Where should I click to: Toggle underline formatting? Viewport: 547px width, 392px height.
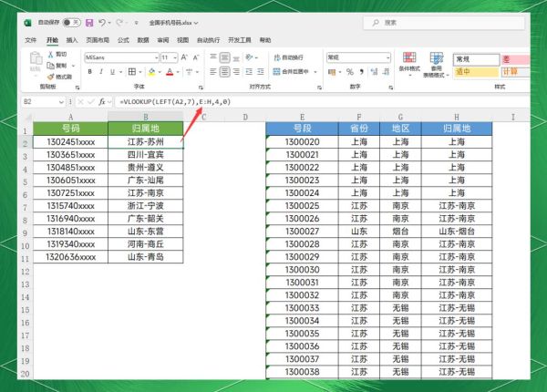point(110,71)
